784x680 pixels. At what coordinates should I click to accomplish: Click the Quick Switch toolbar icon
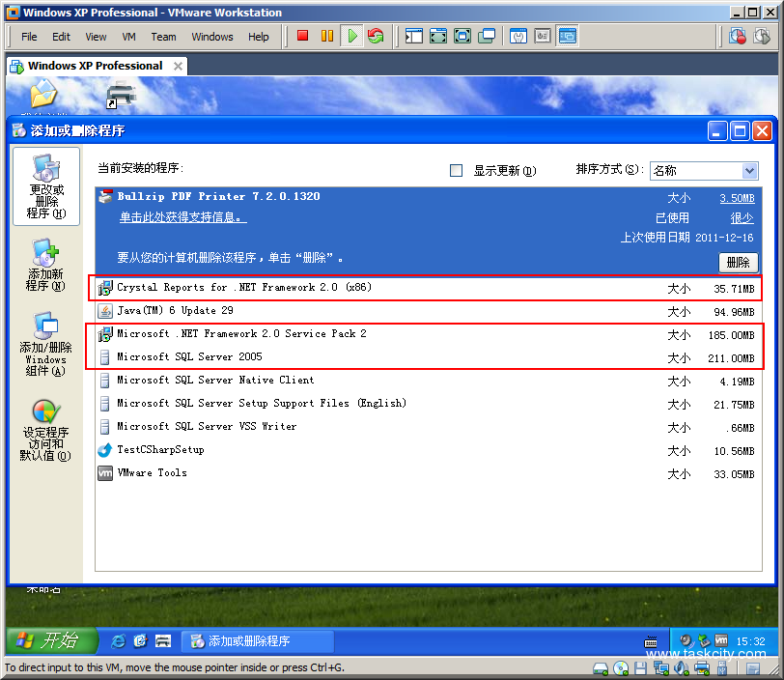(438, 36)
